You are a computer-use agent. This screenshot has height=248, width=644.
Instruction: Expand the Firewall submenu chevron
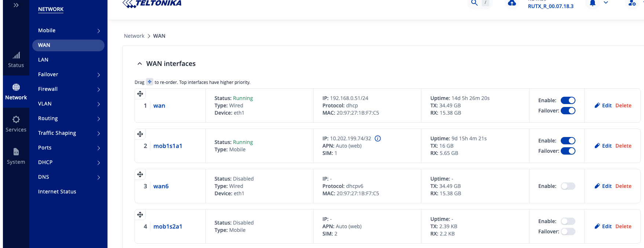click(x=98, y=89)
